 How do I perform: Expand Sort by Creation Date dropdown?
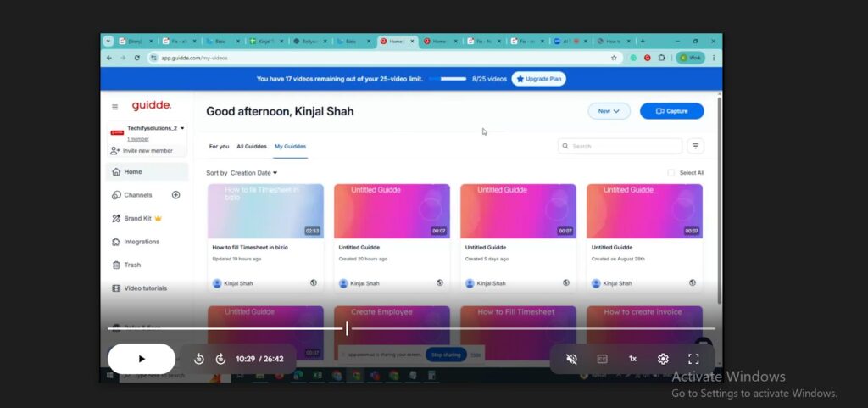click(x=253, y=173)
